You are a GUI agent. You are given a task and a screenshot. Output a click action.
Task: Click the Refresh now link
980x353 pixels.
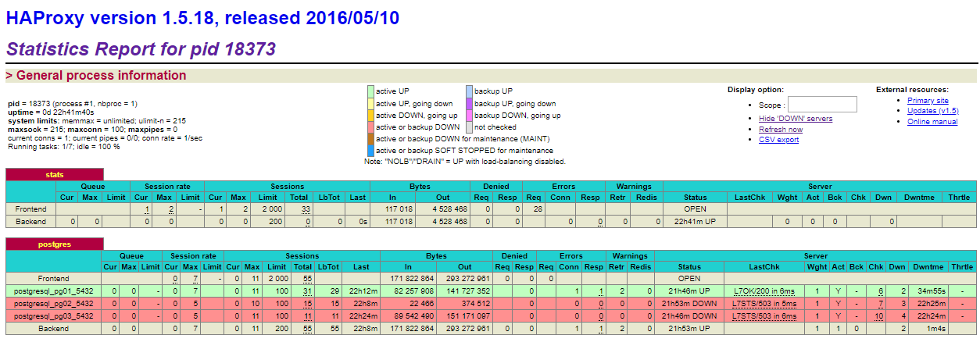click(x=781, y=130)
